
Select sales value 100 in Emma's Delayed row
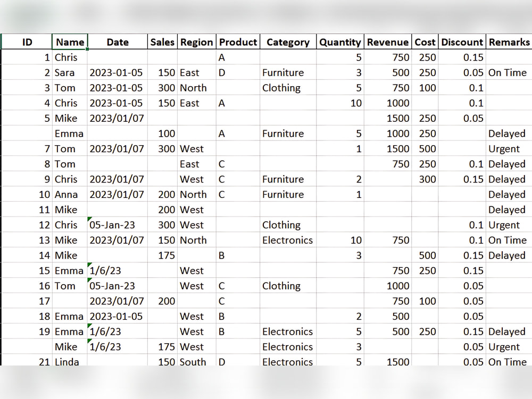click(x=162, y=134)
